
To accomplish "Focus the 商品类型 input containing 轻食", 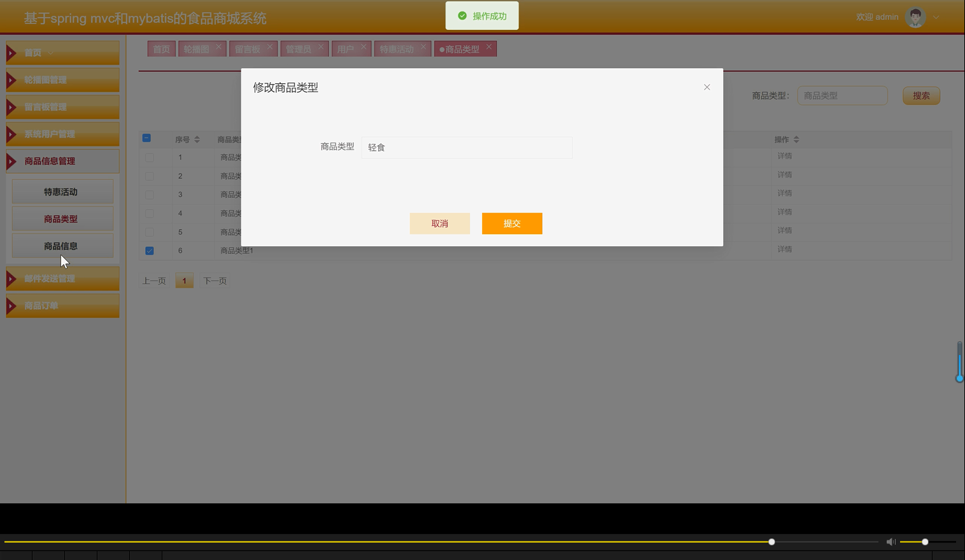I will point(467,147).
